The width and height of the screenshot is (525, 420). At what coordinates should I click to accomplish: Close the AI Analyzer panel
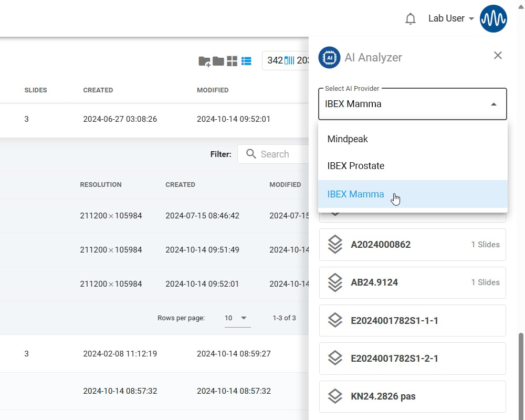(x=498, y=56)
